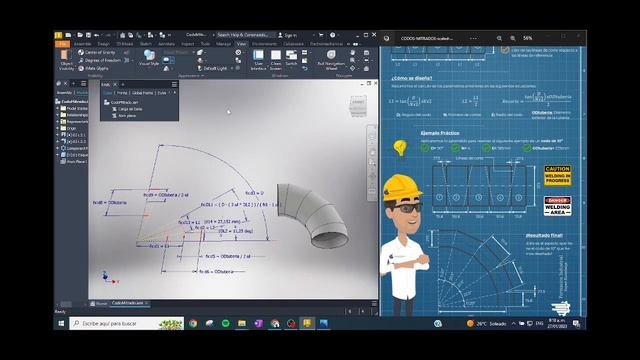
Task: Open the File tab
Action: click(x=62, y=44)
